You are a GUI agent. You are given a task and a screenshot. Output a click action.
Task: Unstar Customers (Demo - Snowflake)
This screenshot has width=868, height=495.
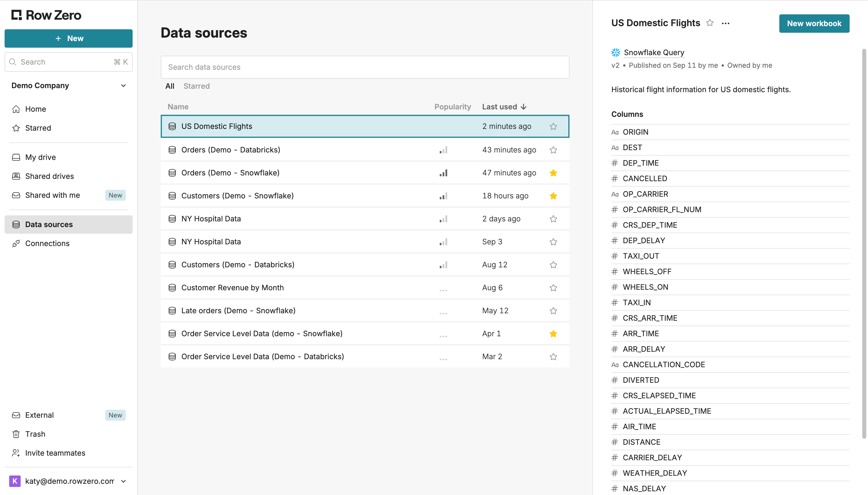[x=553, y=196]
